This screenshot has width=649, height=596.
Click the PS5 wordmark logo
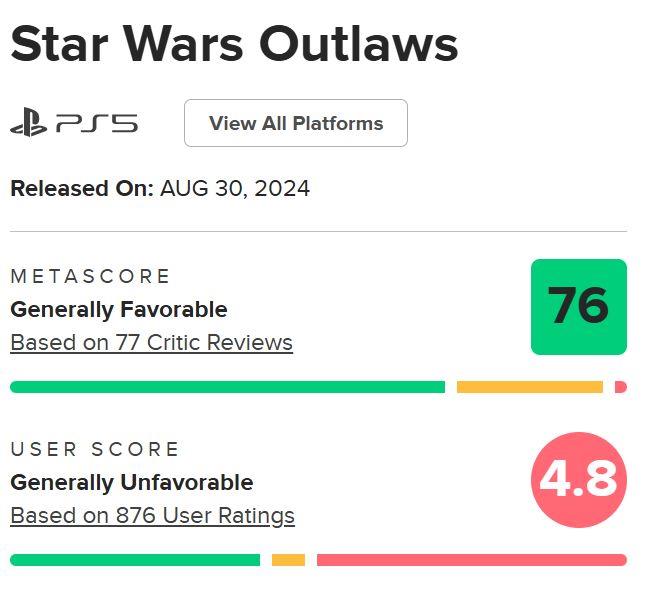coord(97,123)
